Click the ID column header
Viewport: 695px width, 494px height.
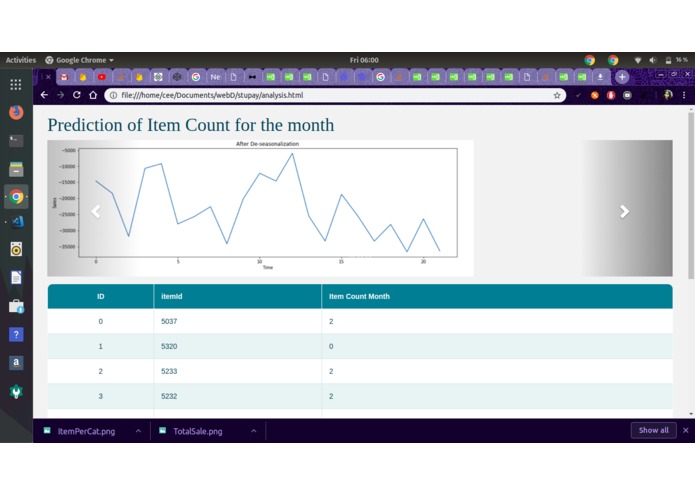click(x=101, y=296)
